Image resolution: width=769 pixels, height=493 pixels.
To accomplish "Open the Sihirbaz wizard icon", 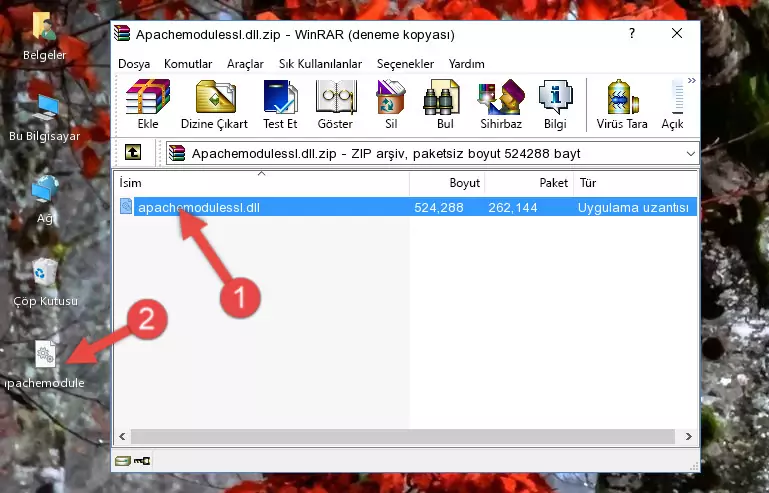I will pos(501,104).
